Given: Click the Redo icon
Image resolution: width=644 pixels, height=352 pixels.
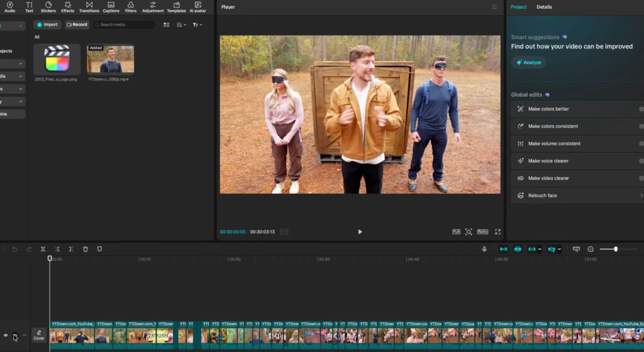Looking at the screenshot, I should pos(29,249).
